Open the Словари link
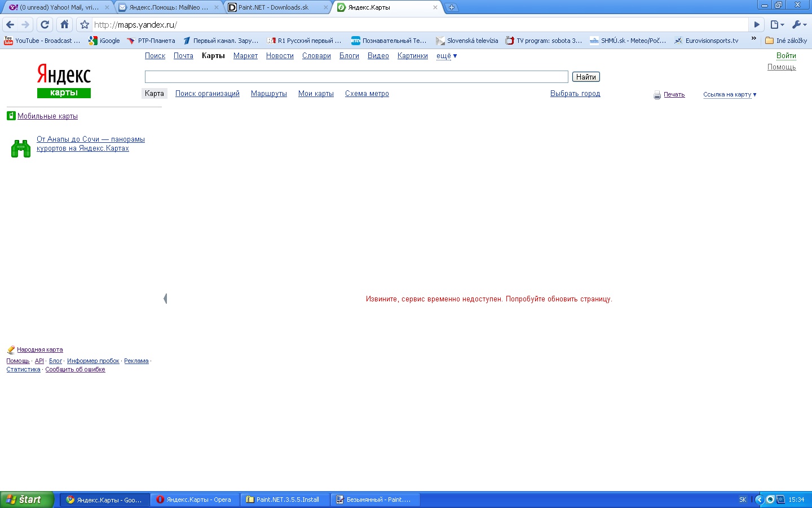812x508 pixels. click(x=316, y=56)
